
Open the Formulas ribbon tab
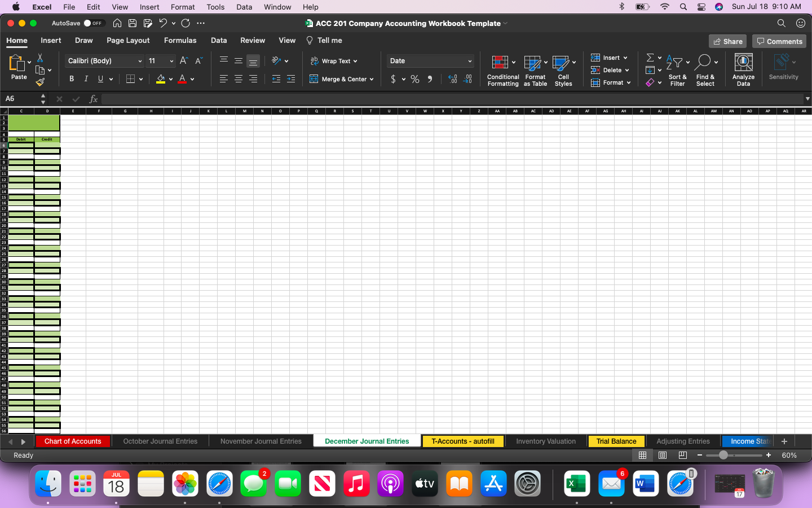pos(180,41)
